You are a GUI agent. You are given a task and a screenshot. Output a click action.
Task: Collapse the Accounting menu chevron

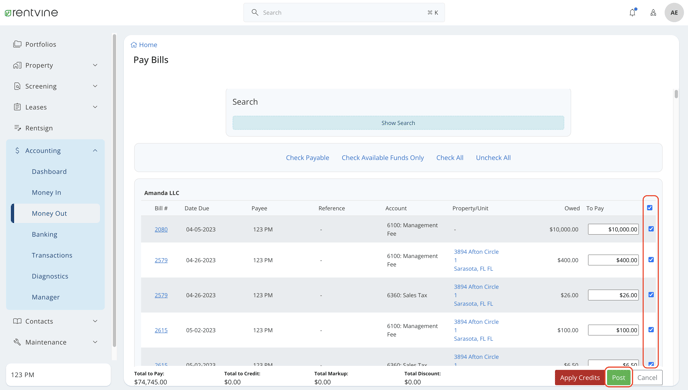[x=95, y=150]
